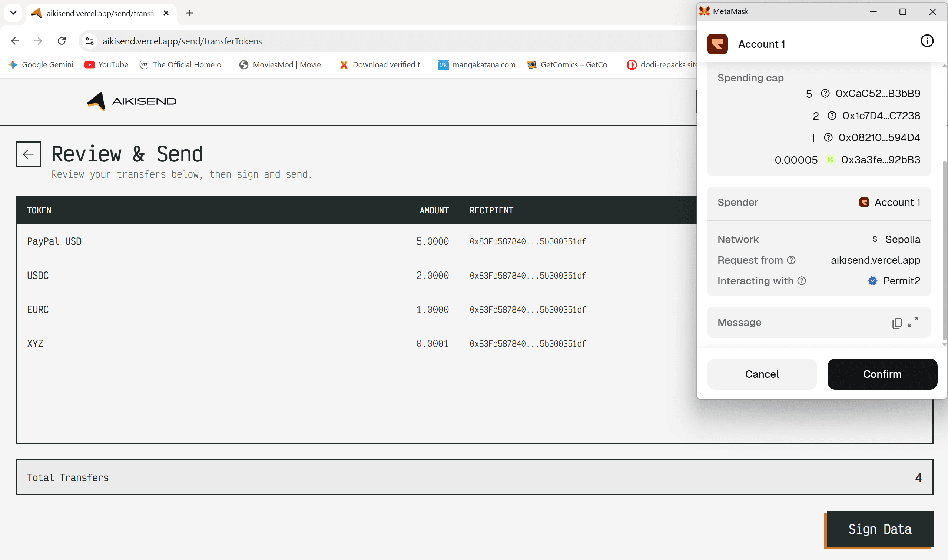Click aikisend.vercel.app request origin

tap(875, 260)
